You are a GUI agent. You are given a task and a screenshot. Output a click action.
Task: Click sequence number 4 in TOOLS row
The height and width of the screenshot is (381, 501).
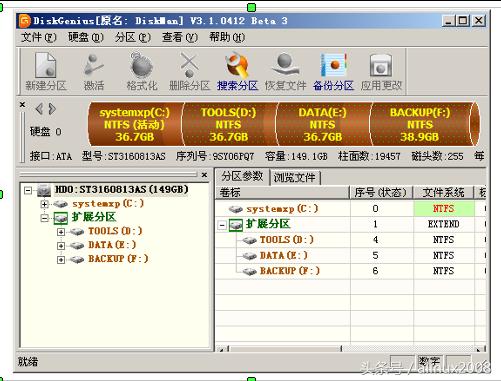click(x=376, y=240)
